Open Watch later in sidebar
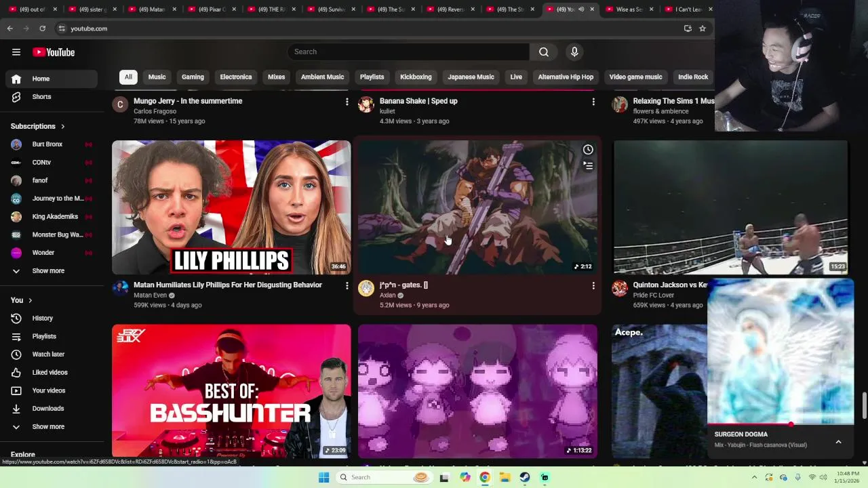The width and height of the screenshot is (868, 488). click(52, 354)
